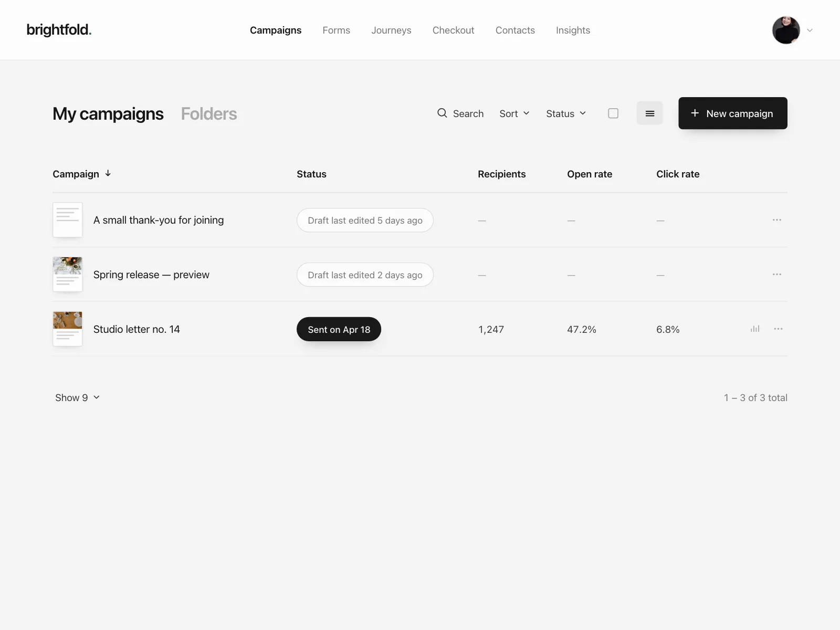The width and height of the screenshot is (840, 630).
Task: Click Draft last edited 2 days ago badge
Action: point(365,275)
